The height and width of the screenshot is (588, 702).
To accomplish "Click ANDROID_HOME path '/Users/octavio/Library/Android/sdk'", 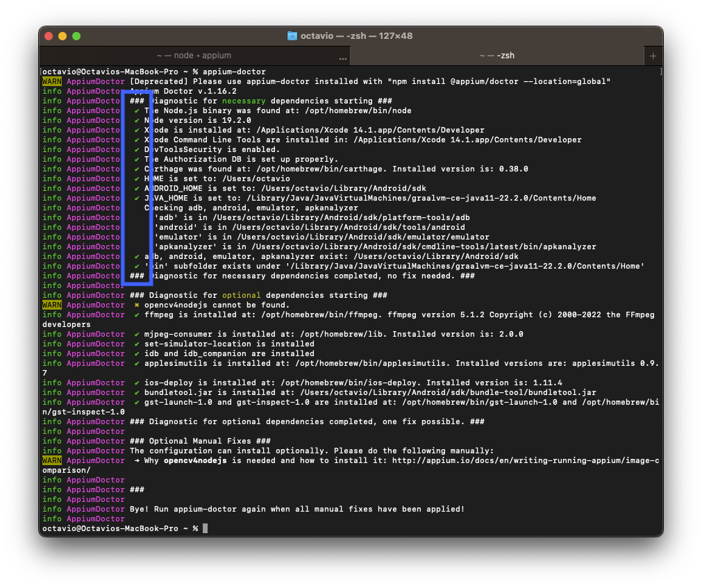I will pyautogui.click(x=344, y=188).
